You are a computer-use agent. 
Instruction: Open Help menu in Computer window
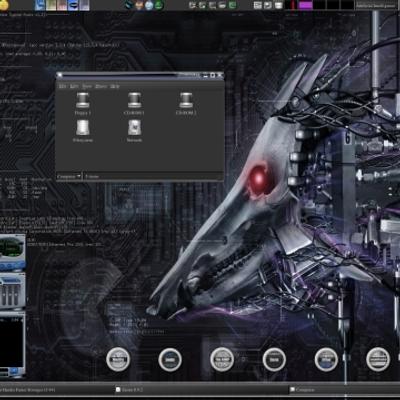click(115, 86)
